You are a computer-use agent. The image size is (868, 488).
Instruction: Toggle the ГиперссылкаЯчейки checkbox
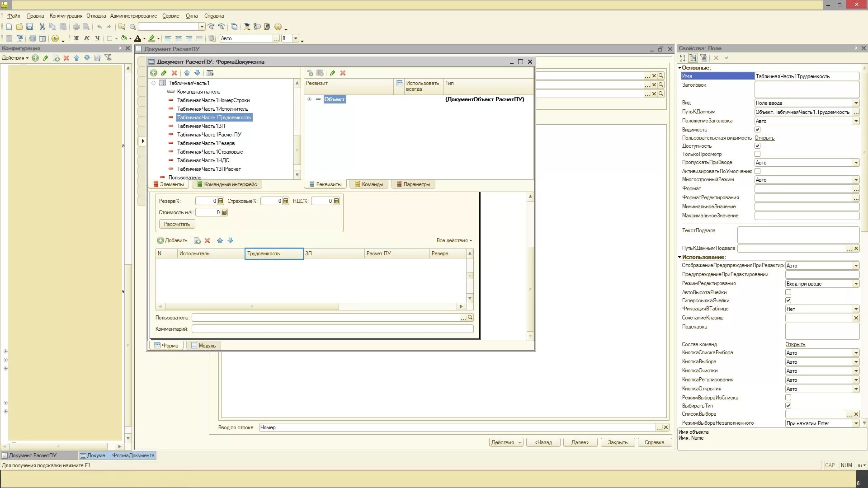tap(788, 300)
